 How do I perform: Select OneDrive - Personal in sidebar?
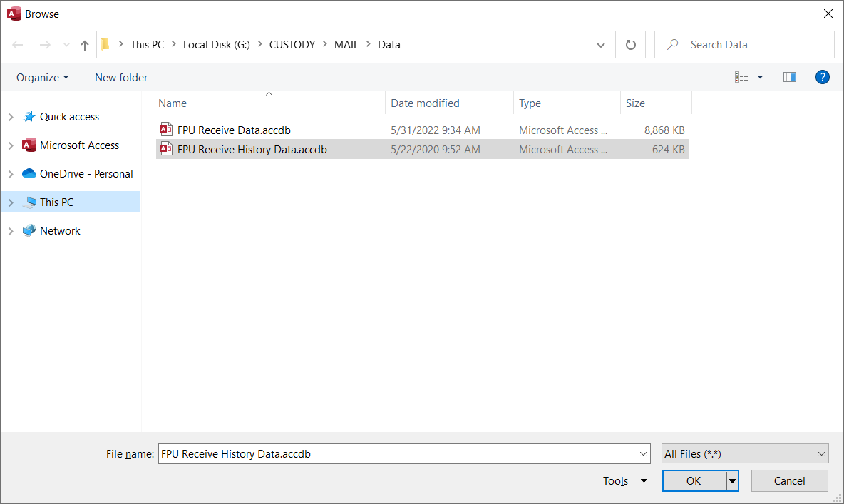click(86, 174)
